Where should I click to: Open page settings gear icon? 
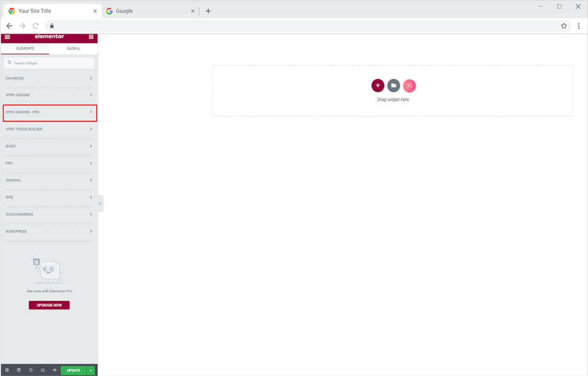coord(7,370)
